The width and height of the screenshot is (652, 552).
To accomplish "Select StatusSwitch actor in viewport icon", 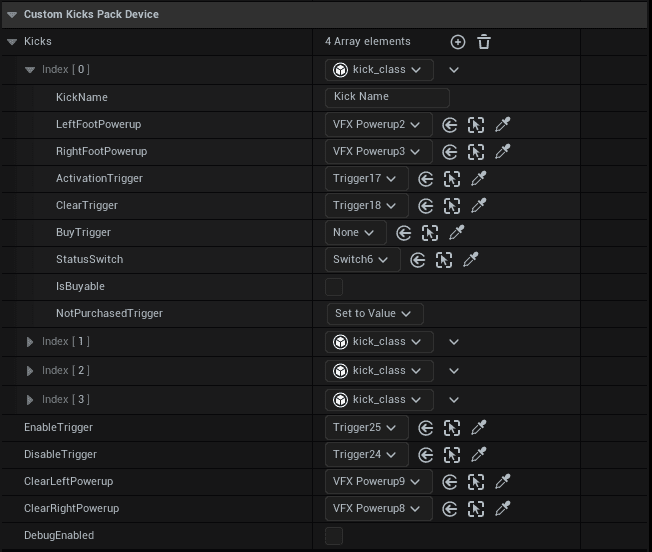I will 444,260.
